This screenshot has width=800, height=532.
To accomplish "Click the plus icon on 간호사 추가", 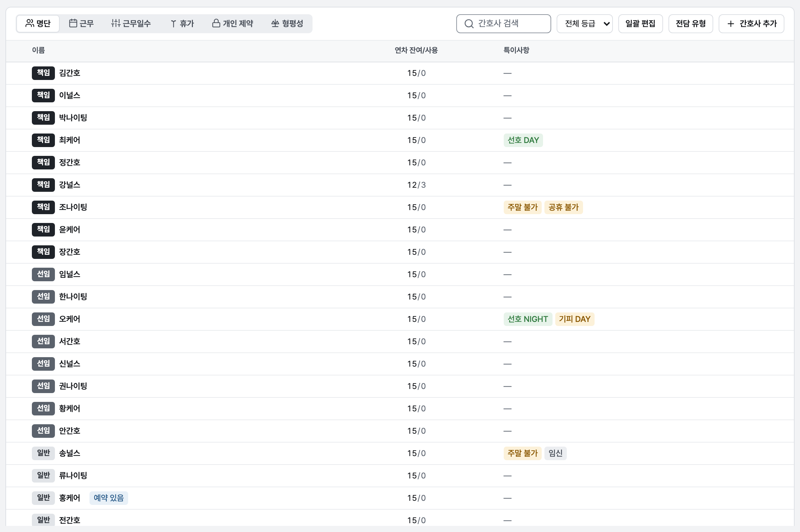I will (731, 24).
